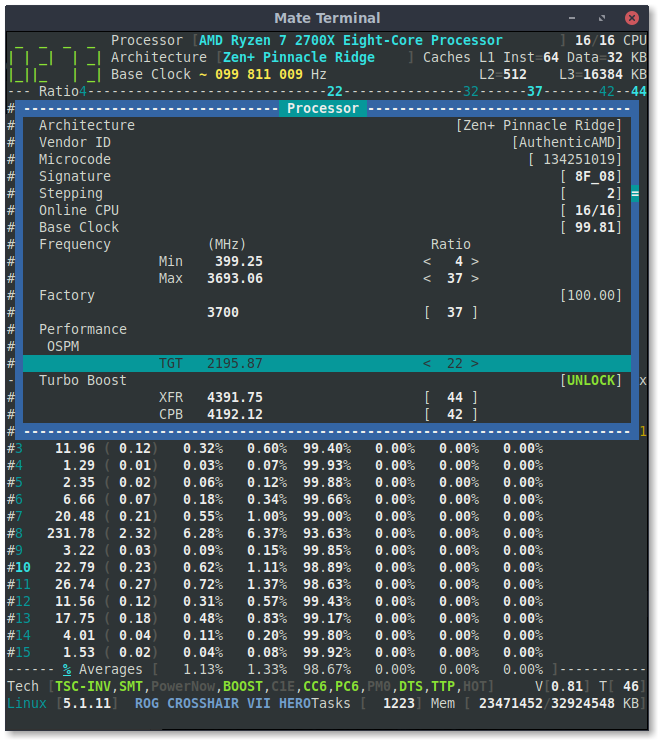The image size is (658, 740).
Task: Click the dimmed HOT tech flag
Action: [474, 686]
